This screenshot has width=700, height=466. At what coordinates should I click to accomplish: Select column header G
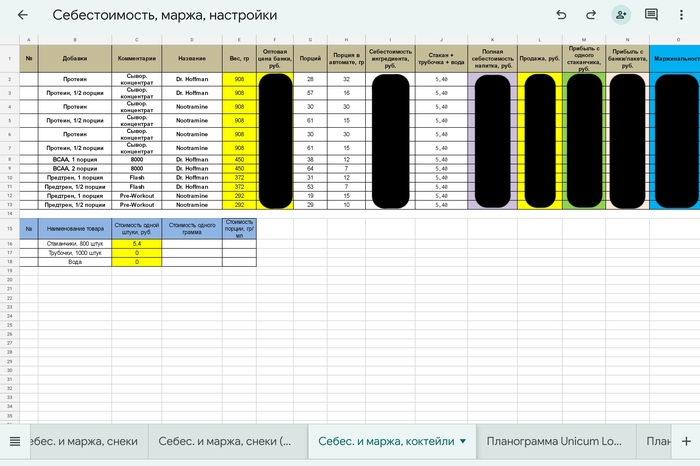point(311,40)
